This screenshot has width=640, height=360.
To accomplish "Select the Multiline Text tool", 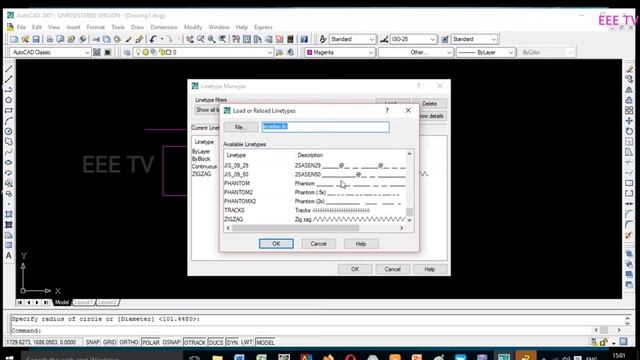I will click(9, 256).
